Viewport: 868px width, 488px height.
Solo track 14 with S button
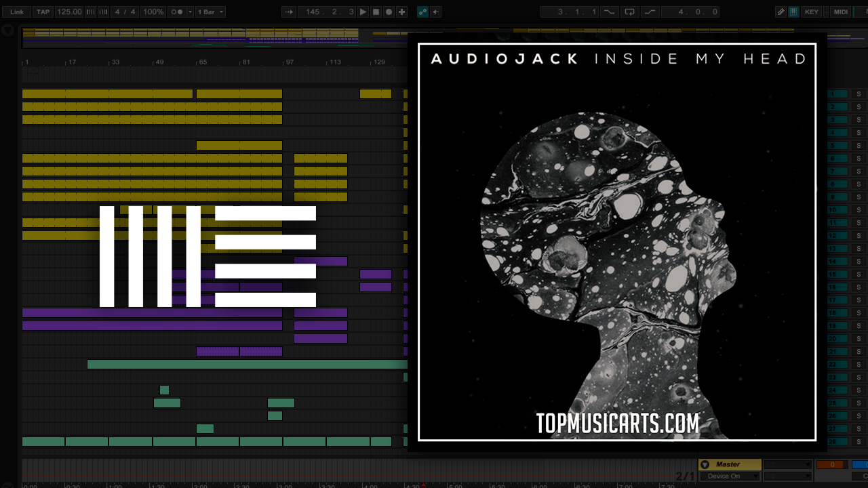pyautogui.click(x=858, y=262)
